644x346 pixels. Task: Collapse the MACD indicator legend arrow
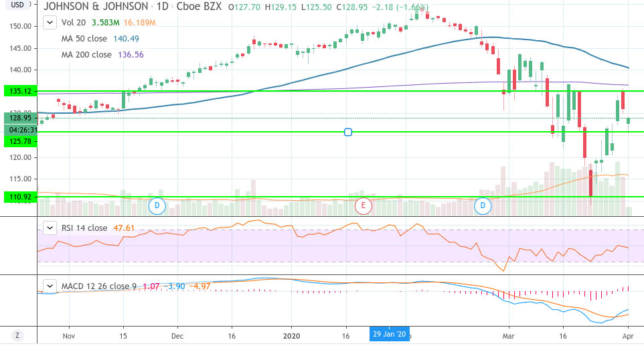(50, 286)
